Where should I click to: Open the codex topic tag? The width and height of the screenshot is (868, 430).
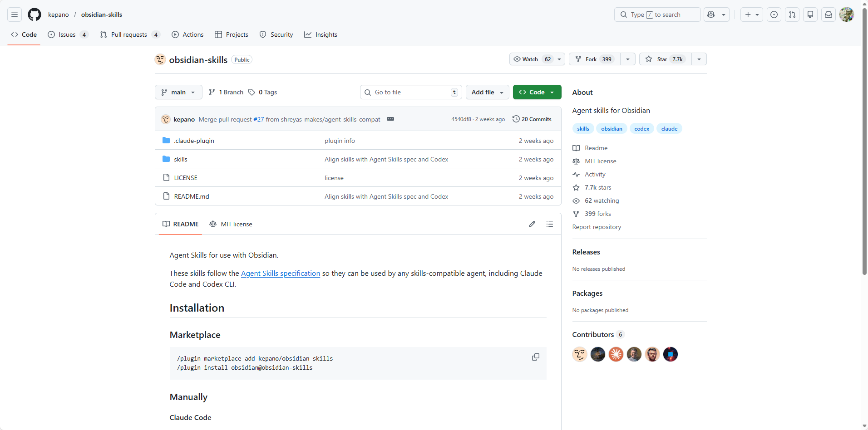[641, 128]
